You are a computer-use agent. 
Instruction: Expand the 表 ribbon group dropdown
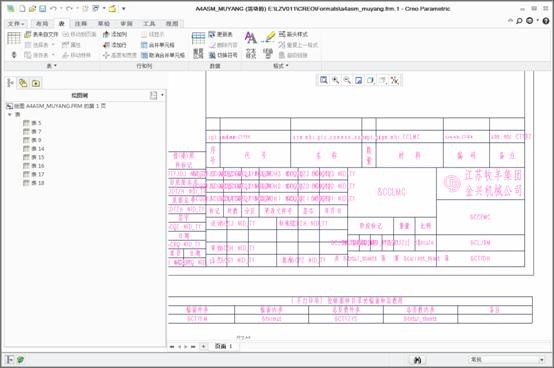tap(52, 66)
